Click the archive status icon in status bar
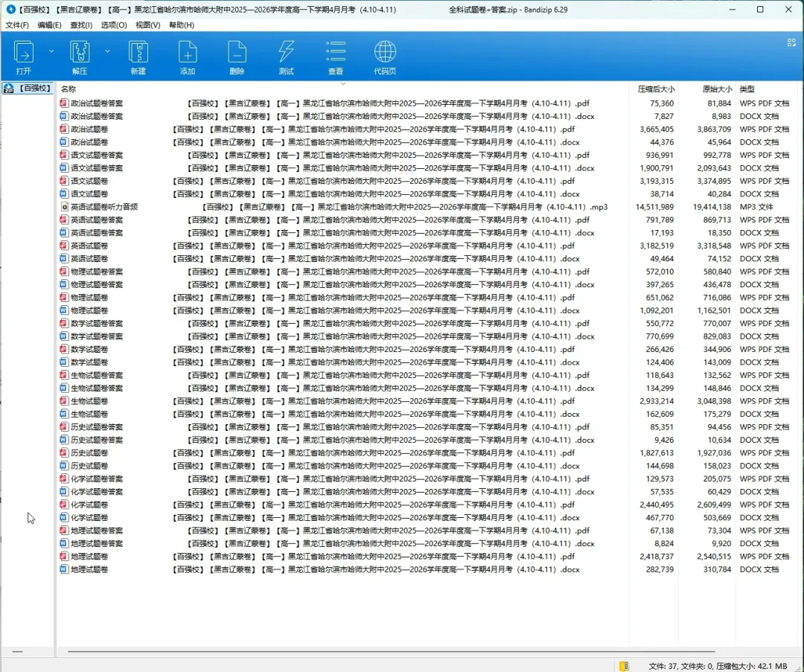The width and height of the screenshot is (804, 672). point(624,666)
